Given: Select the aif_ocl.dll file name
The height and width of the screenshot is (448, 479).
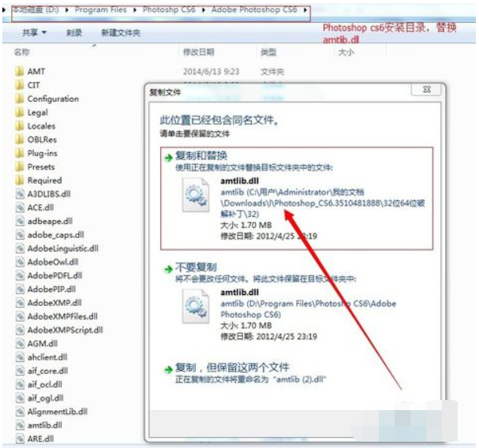Looking at the screenshot, I should click(45, 384).
